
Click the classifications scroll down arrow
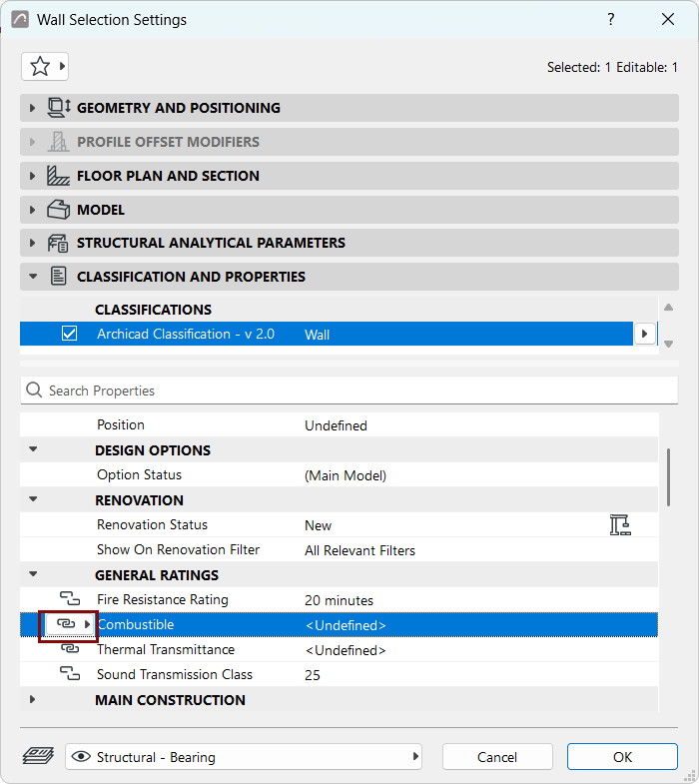tap(668, 344)
